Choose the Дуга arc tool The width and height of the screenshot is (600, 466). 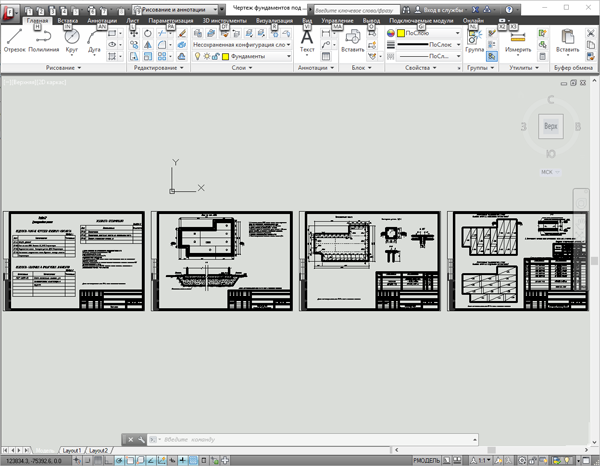[94, 41]
